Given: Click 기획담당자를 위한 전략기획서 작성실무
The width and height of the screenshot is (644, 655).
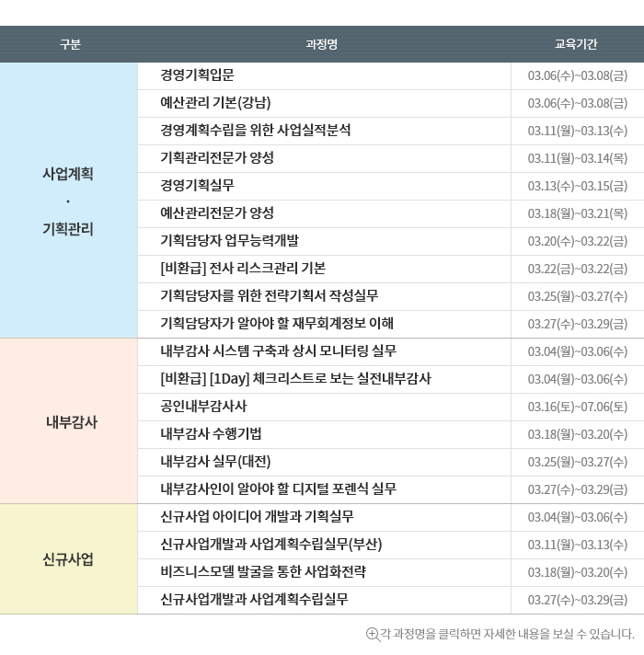Looking at the screenshot, I should click(x=269, y=296).
